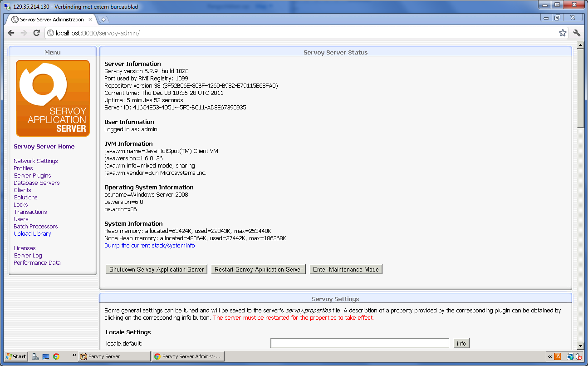Click Restart Servoy Application Server button
This screenshot has width=588, height=366.
coord(258,269)
